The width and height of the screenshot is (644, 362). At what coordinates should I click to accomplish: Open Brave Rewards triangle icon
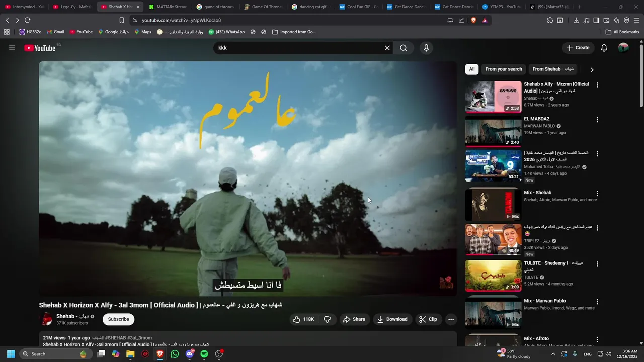coord(485,20)
